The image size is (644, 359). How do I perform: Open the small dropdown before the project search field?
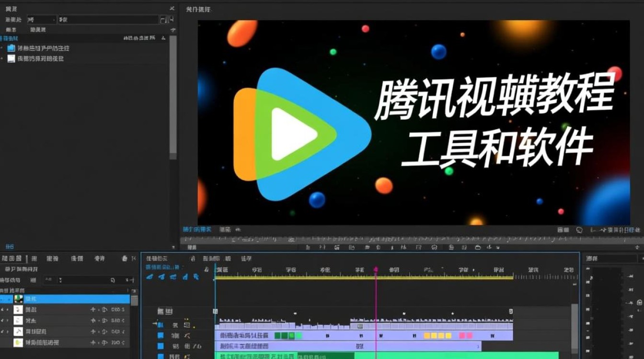[42, 20]
